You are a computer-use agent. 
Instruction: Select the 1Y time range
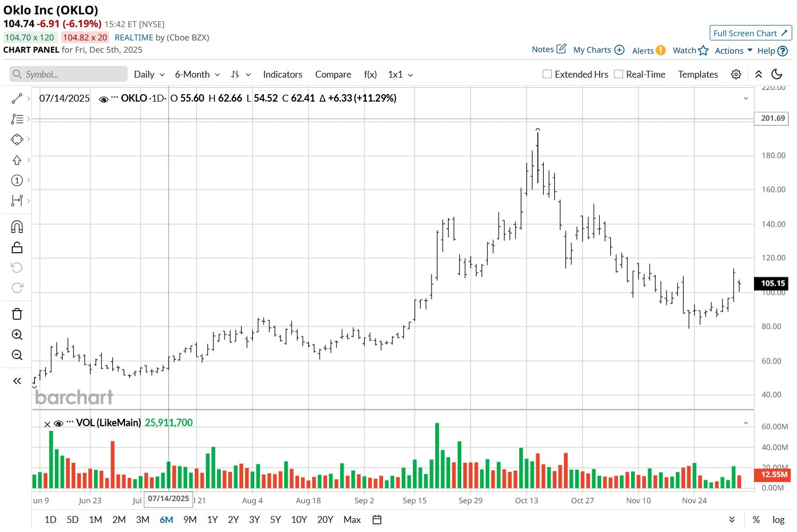coord(212,520)
